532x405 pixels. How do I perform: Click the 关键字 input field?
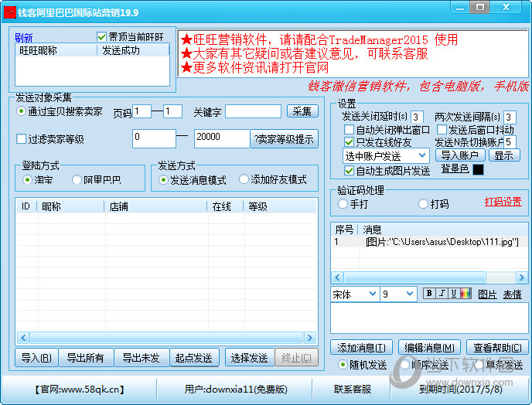(x=253, y=111)
